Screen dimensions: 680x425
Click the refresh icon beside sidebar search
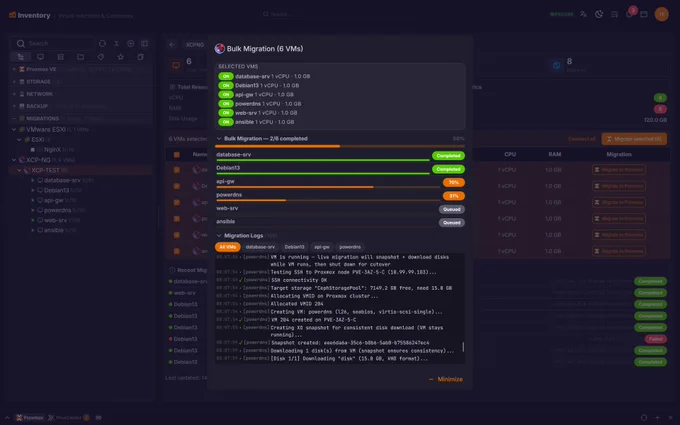pos(102,43)
